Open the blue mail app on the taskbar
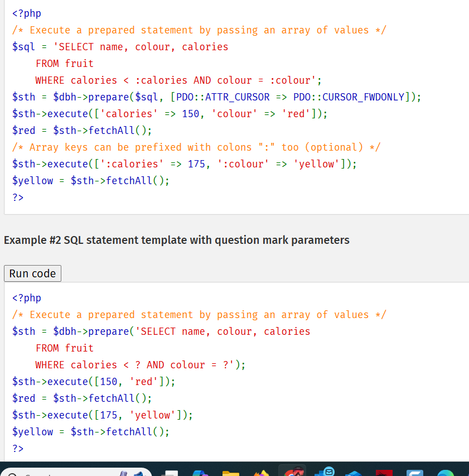This screenshot has width=469, height=476. pos(353,472)
